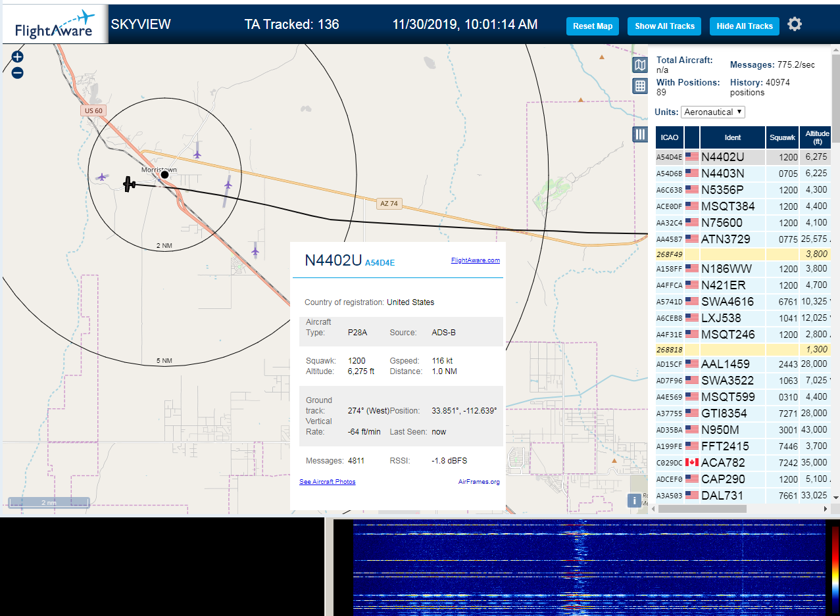Sort by the flag column header

(x=692, y=137)
